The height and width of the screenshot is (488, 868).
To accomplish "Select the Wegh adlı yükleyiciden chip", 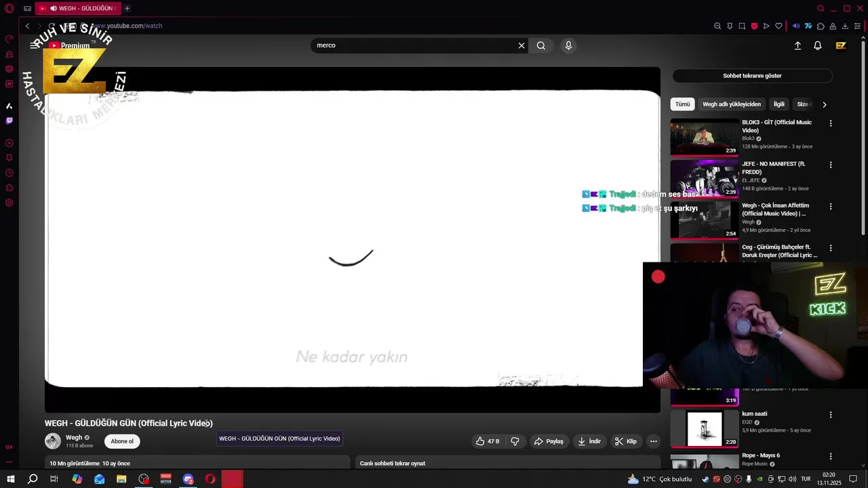I will [x=732, y=104].
